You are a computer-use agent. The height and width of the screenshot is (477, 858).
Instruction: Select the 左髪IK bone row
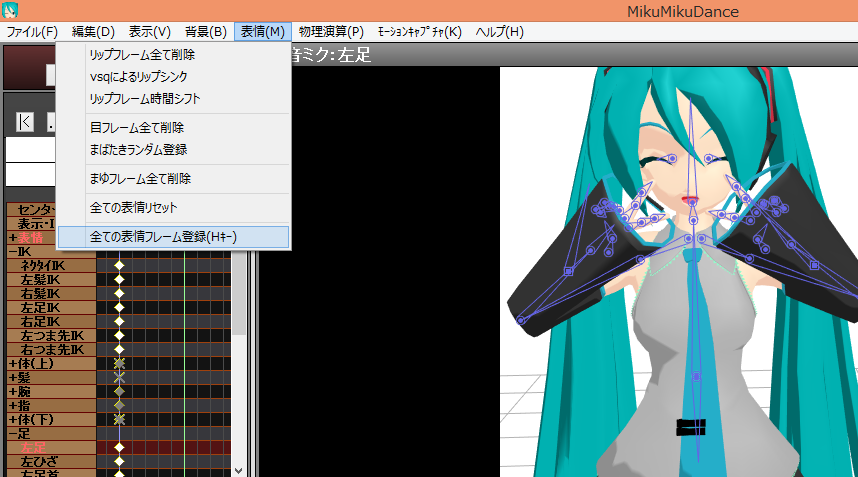pyautogui.click(x=51, y=280)
